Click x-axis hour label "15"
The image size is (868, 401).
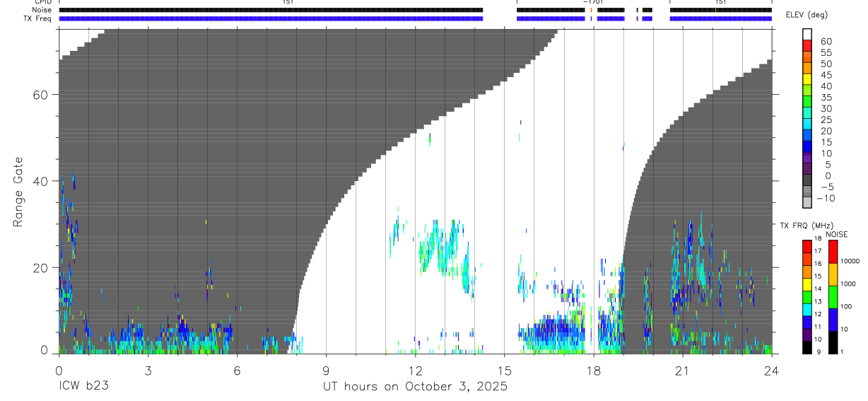pos(504,370)
